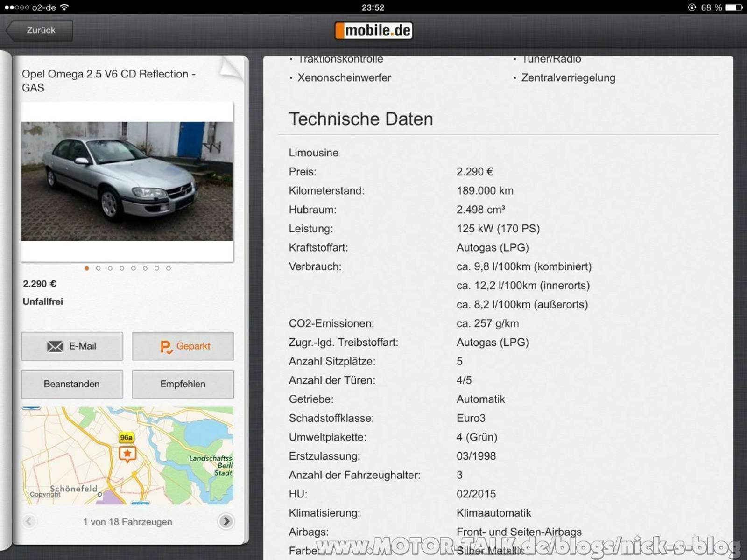Select the first photo page dot
This screenshot has width=747, height=560.
[87, 268]
